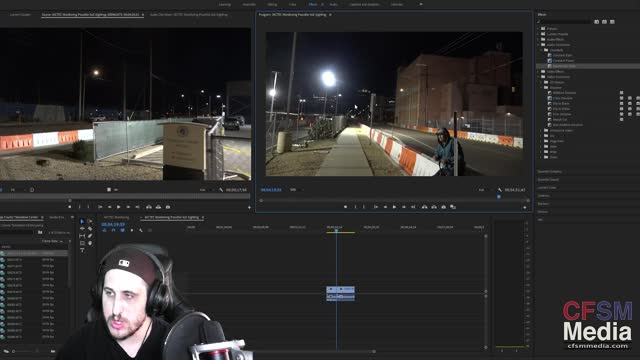Click Overwrite in the Source monitor
Viewport: 640px width, 360px height.
coord(158,207)
